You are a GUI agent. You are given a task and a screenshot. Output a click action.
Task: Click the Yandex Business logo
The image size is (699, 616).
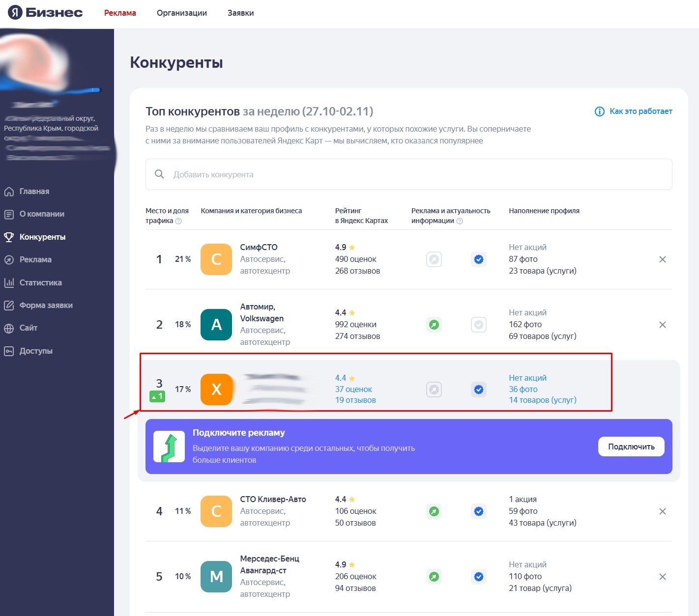[45, 13]
